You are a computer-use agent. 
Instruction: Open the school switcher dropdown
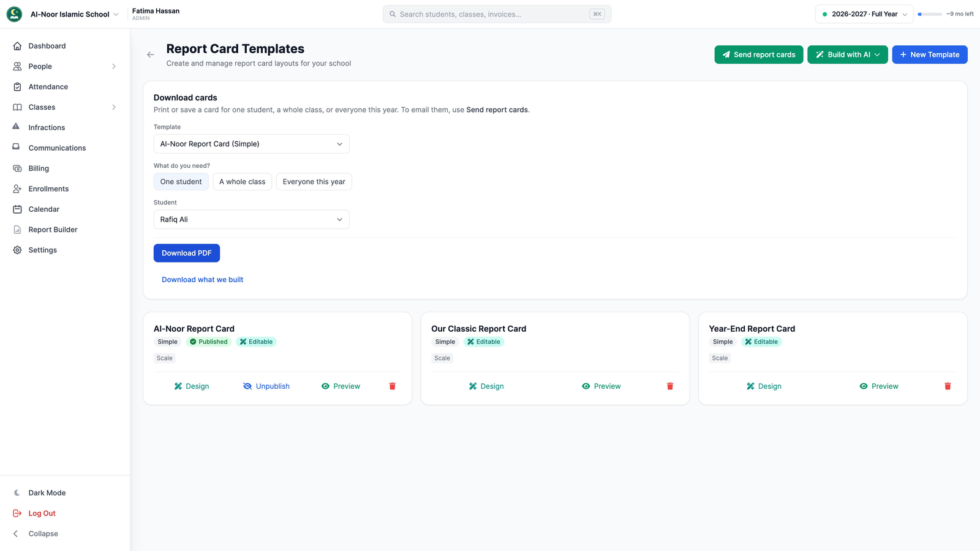click(x=116, y=14)
